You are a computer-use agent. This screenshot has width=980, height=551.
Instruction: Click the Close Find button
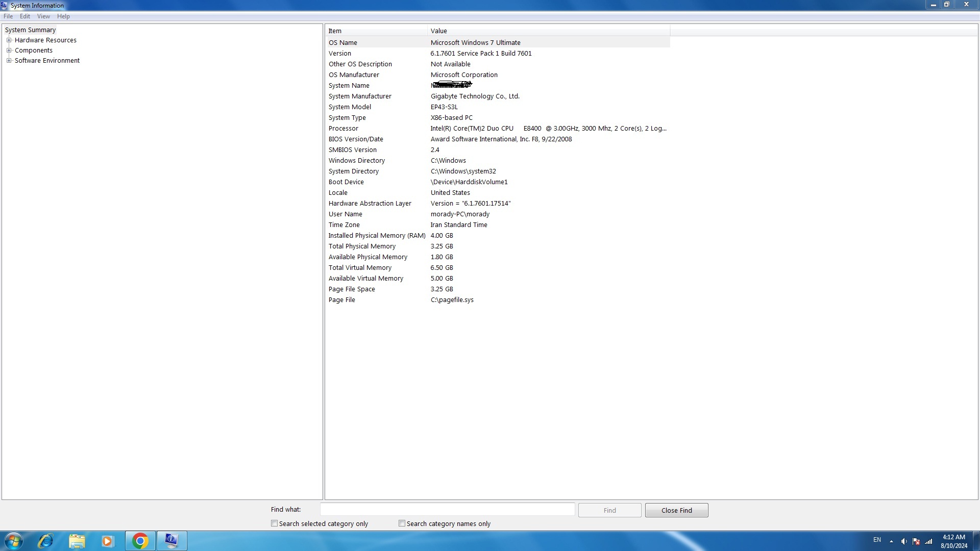click(676, 510)
